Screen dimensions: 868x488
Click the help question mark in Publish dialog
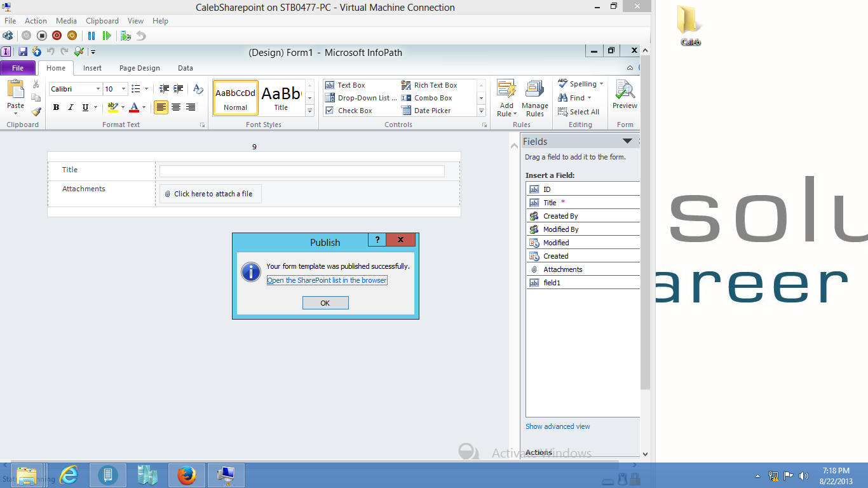pos(377,240)
